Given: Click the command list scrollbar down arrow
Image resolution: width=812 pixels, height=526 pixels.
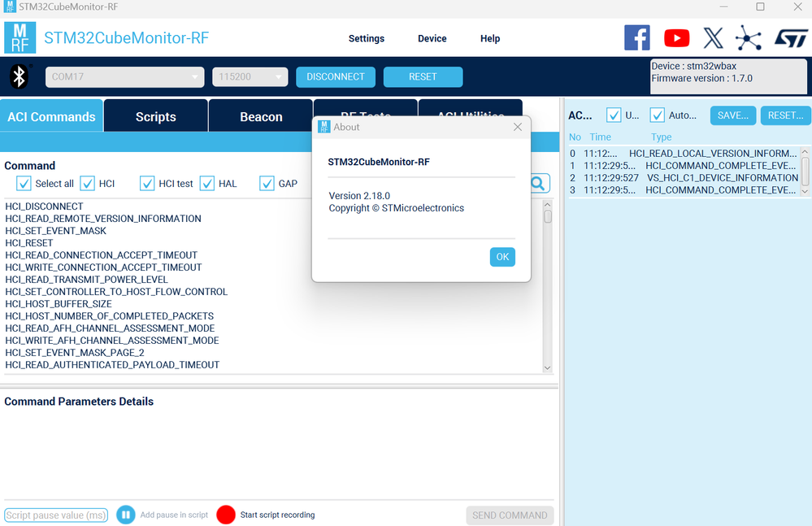Looking at the screenshot, I should click(x=547, y=368).
